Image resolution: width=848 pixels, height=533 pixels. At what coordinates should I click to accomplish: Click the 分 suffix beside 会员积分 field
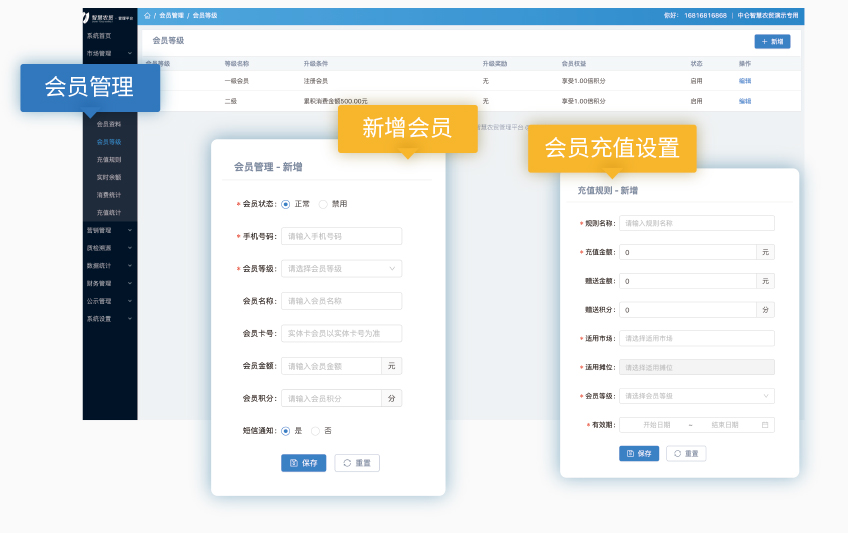point(392,398)
